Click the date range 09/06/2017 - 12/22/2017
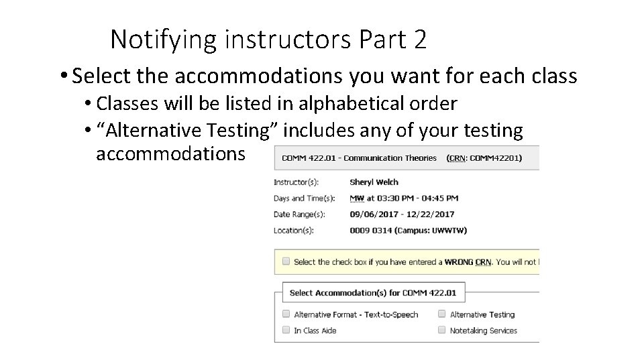Screen dimensions: 644x362 pyautogui.click(x=402, y=215)
